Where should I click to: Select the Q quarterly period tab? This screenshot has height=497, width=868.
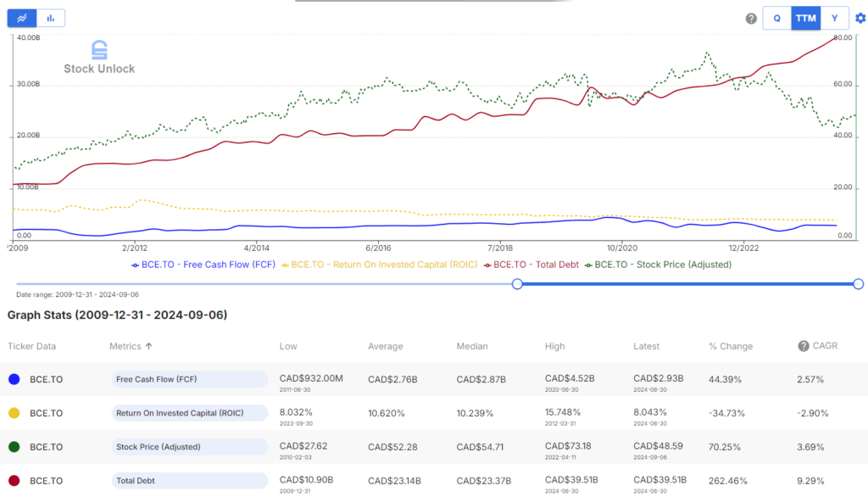tap(776, 19)
